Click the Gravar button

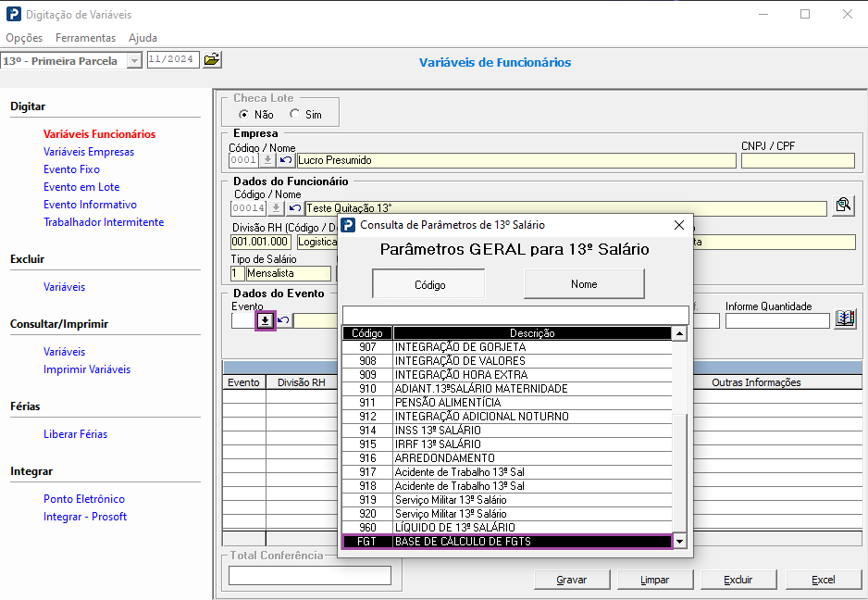572,580
